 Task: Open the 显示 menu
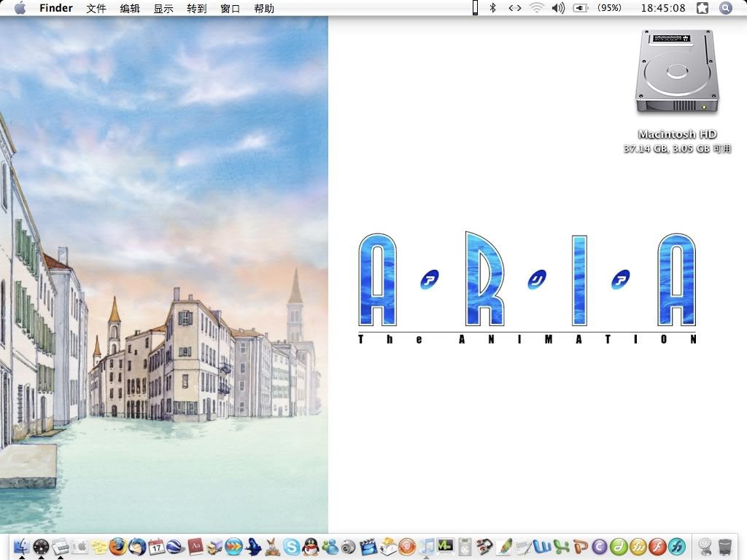point(163,8)
